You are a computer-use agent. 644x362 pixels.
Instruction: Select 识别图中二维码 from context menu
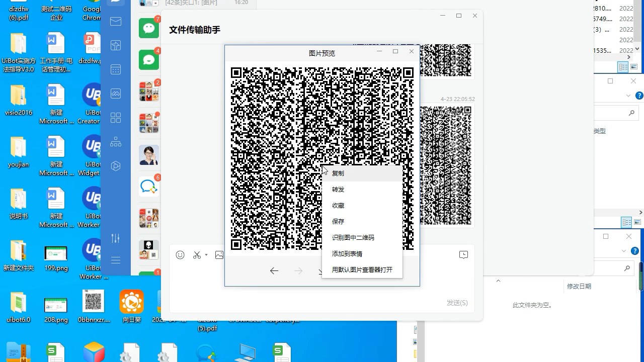[x=362, y=237]
